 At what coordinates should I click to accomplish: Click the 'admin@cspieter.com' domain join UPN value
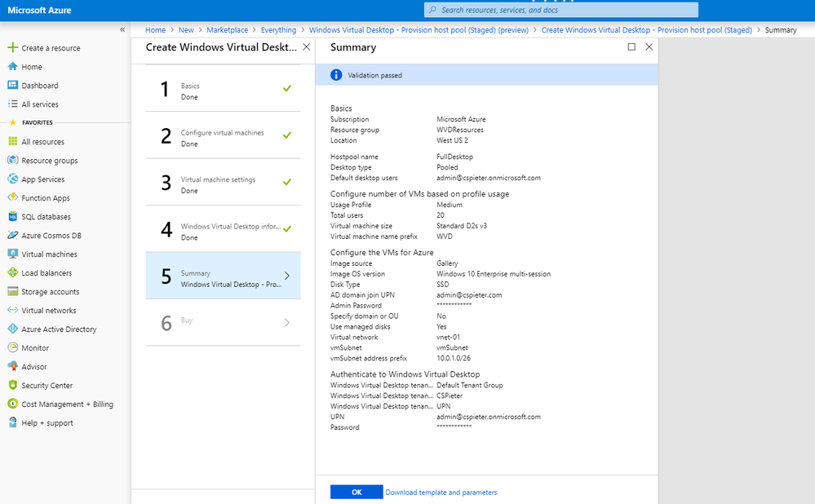469,295
